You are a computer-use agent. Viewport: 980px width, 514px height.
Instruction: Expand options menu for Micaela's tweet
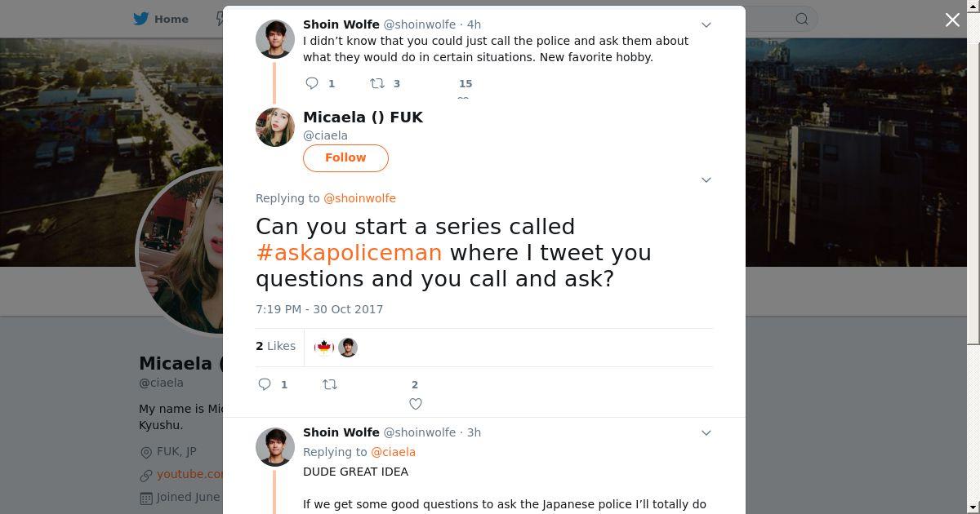click(706, 179)
